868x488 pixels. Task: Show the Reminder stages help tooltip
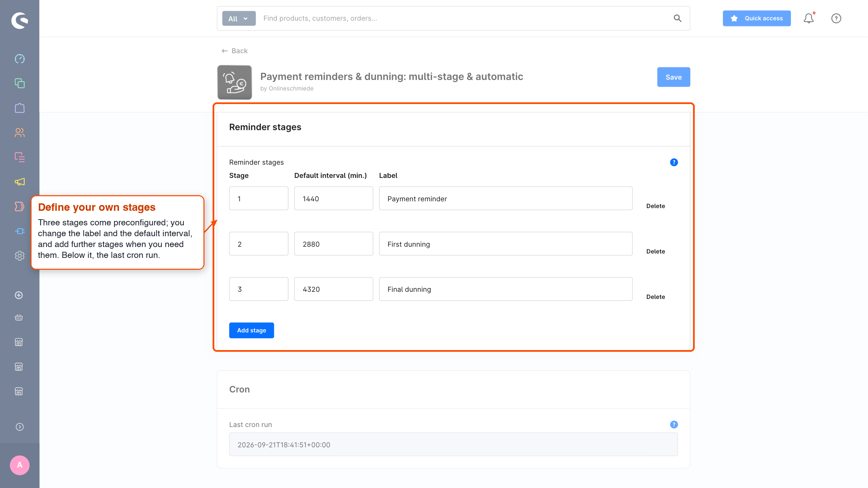point(674,162)
